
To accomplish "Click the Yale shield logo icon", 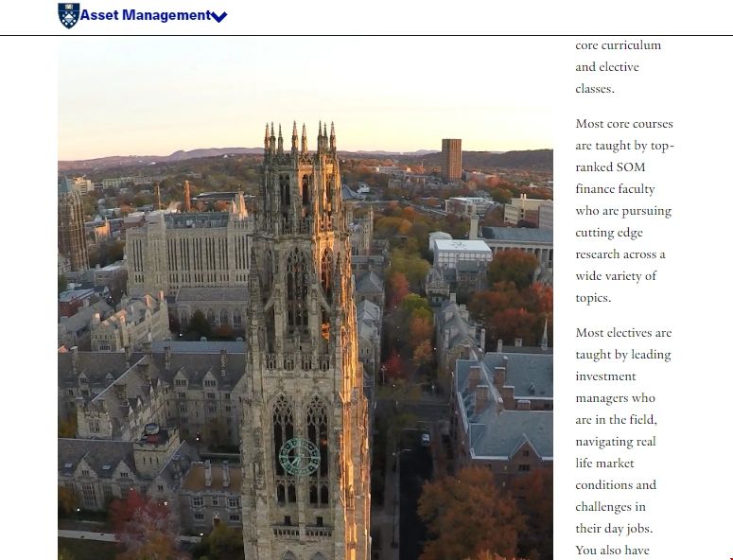I will tap(68, 15).
